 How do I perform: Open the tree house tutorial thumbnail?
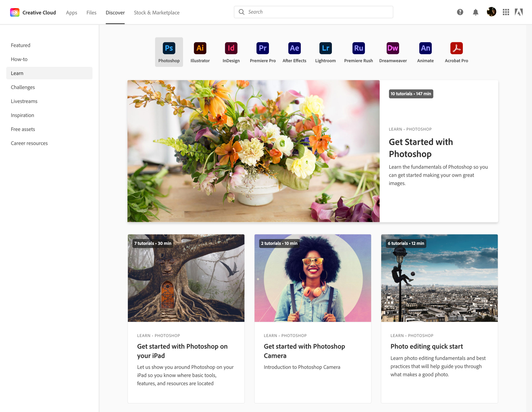pos(186,278)
